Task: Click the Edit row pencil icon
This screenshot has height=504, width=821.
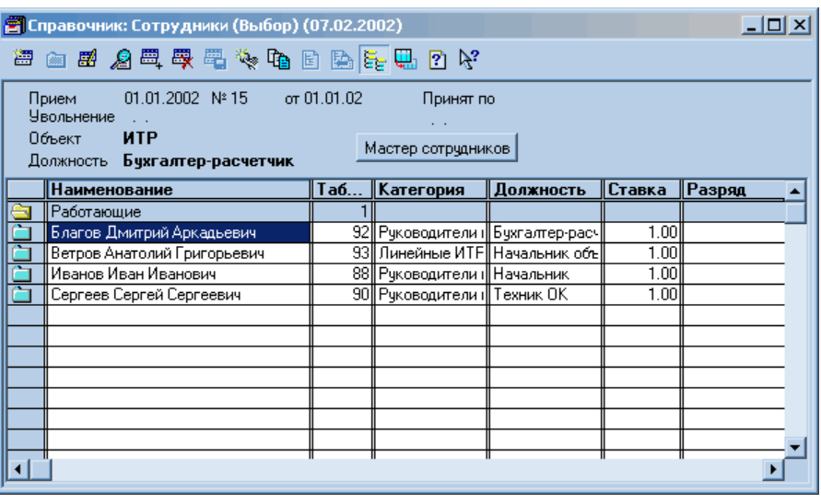Action: pyautogui.click(x=88, y=59)
